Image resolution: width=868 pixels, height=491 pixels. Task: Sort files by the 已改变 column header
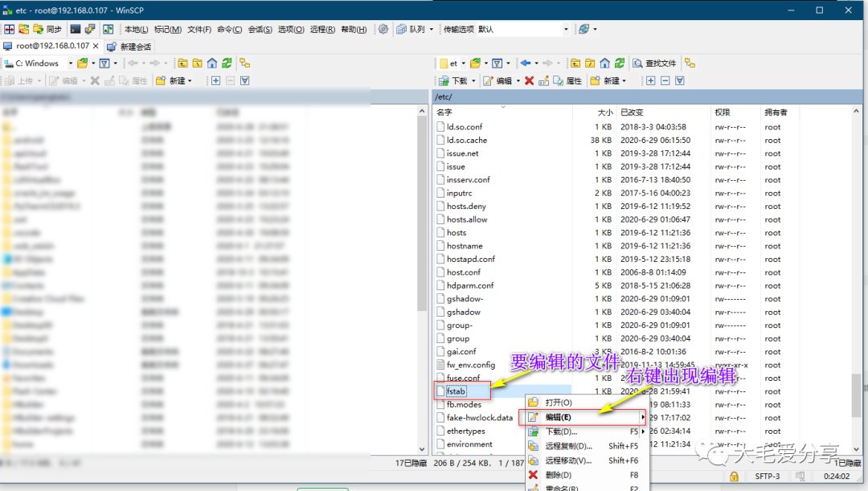pos(632,113)
